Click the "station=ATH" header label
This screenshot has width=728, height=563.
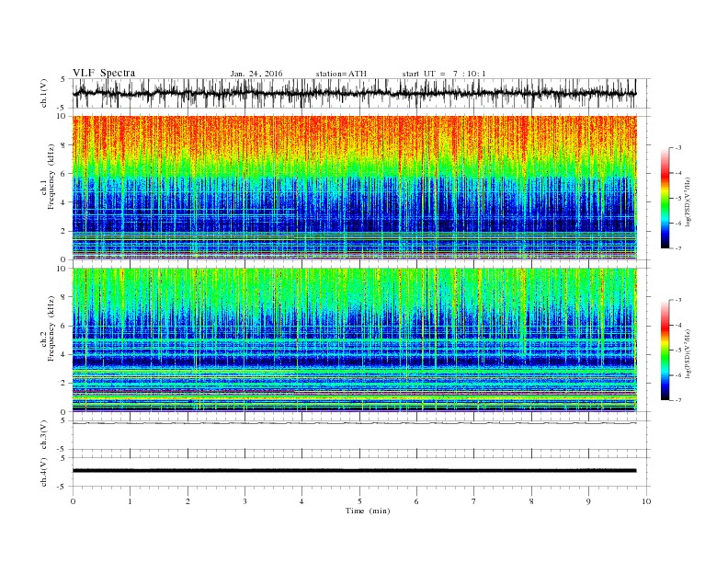pyautogui.click(x=341, y=74)
